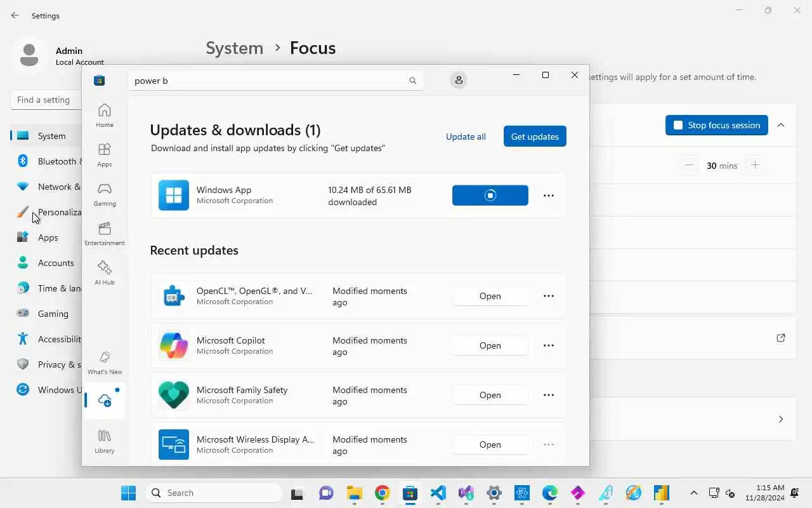Viewport: 812px width, 508px height.
Task: Open the Store user profile icon
Action: [x=459, y=81]
